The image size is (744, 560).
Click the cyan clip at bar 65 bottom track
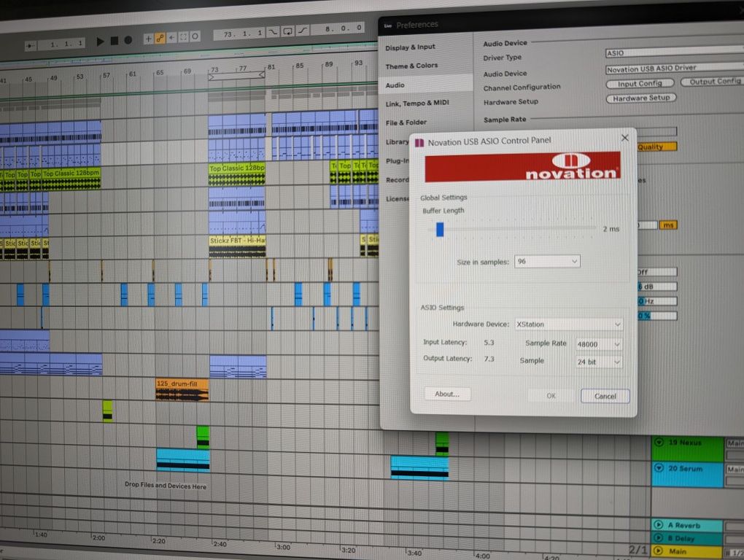pyautogui.click(x=183, y=460)
